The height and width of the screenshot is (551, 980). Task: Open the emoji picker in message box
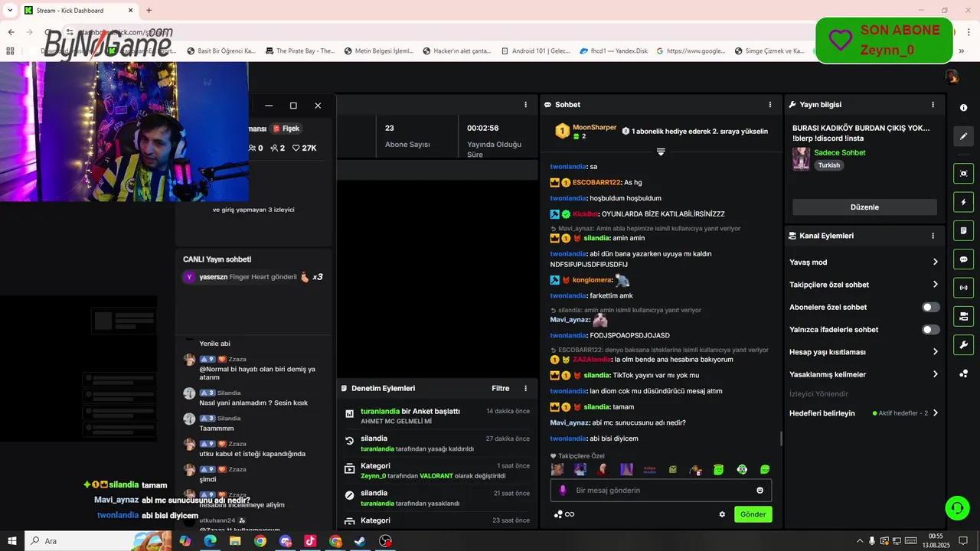[760, 491]
